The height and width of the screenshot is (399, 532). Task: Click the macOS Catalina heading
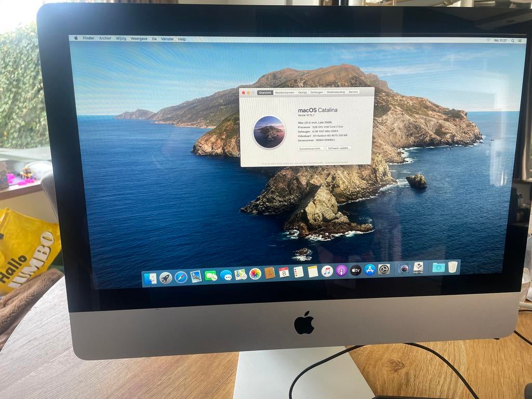click(x=317, y=110)
